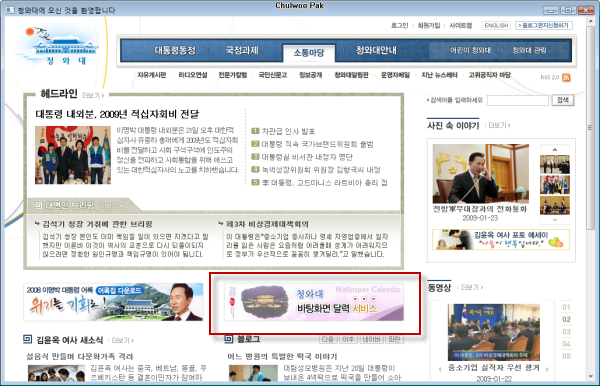
Task: Open the large president phone-call photo
Action: click(x=481, y=173)
